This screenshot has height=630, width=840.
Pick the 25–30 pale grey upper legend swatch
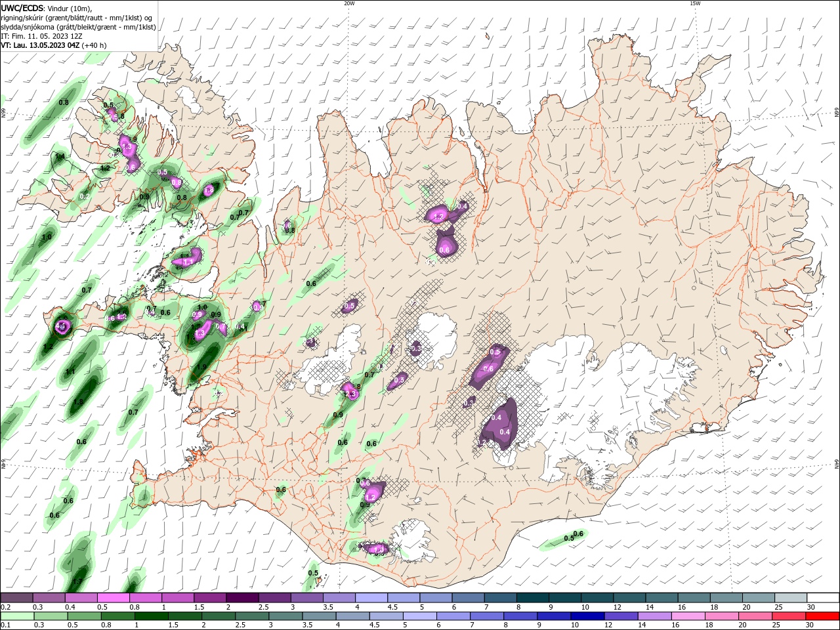(791, 598)
